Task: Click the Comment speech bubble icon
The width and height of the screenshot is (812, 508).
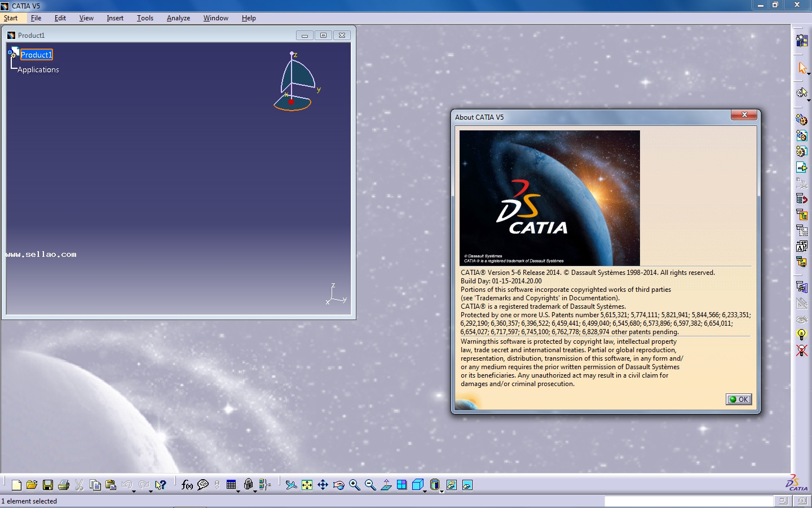Action: 203,485
